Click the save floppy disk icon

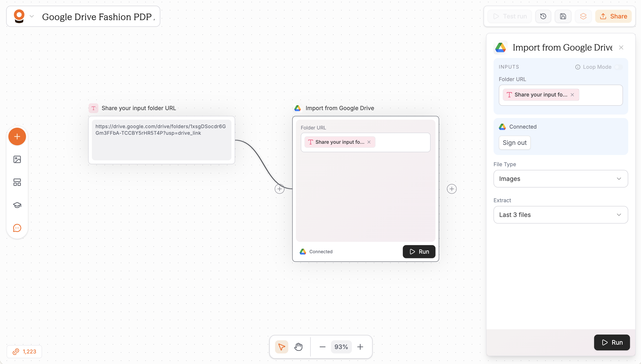pyautogui.click(x=563, y=16)
